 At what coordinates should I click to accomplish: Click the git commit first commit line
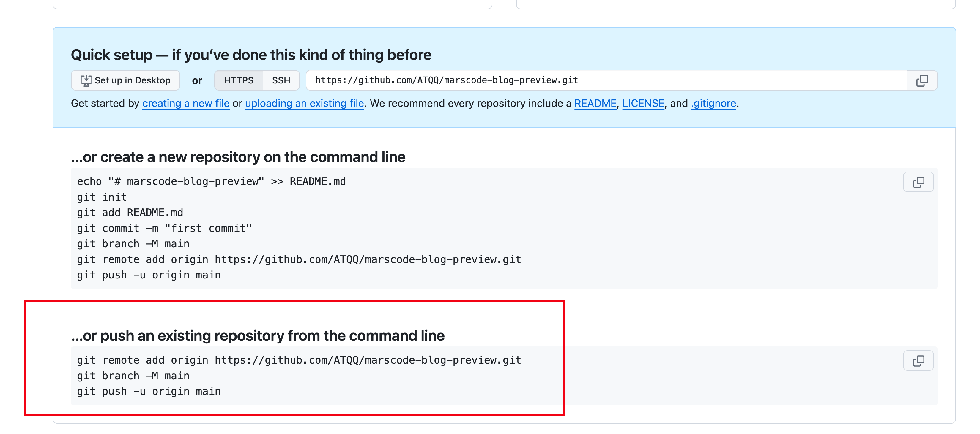point(164,228)
